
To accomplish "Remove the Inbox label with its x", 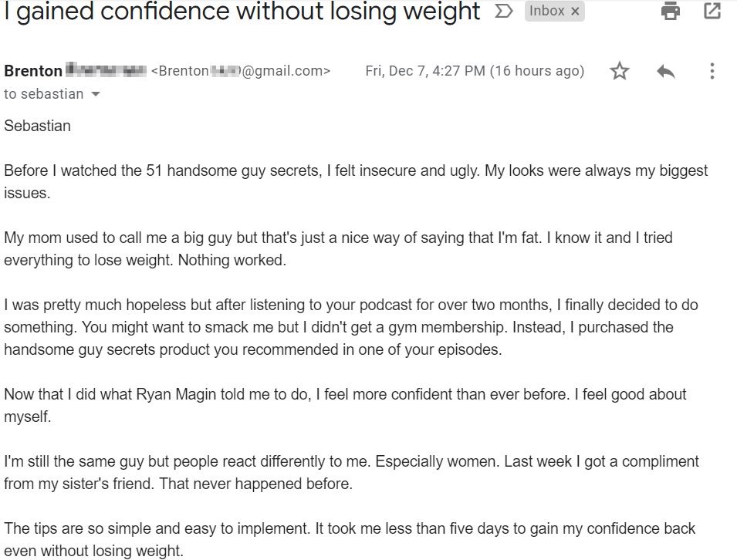I will click(x=575, y=12).
